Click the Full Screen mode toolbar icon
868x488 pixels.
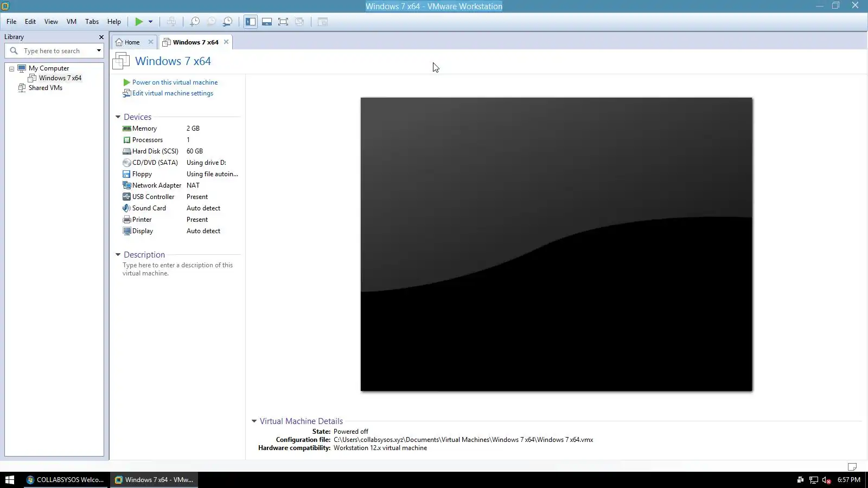[x=283, y=22]
